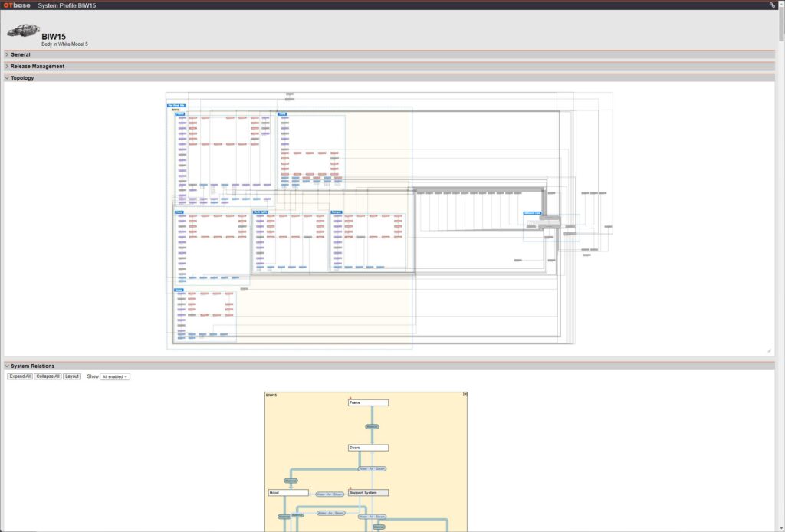
Task: Select the Support System node
Action: point(368,493)
